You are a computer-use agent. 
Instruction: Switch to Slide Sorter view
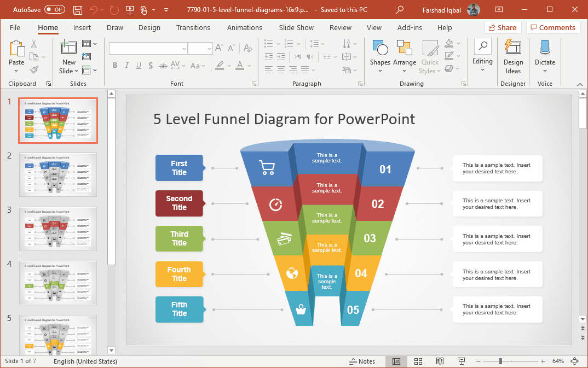pos(418,361)
